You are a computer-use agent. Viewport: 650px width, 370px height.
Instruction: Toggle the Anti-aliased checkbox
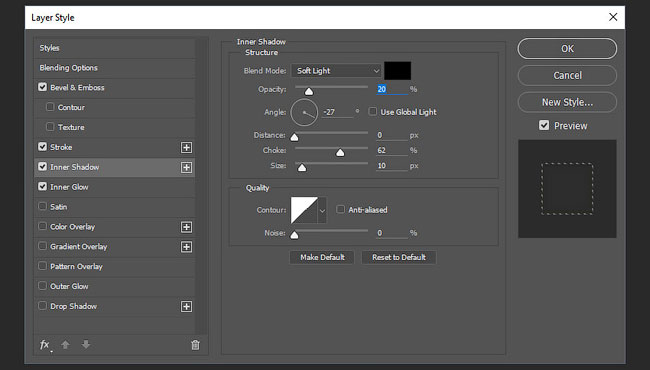340,209
